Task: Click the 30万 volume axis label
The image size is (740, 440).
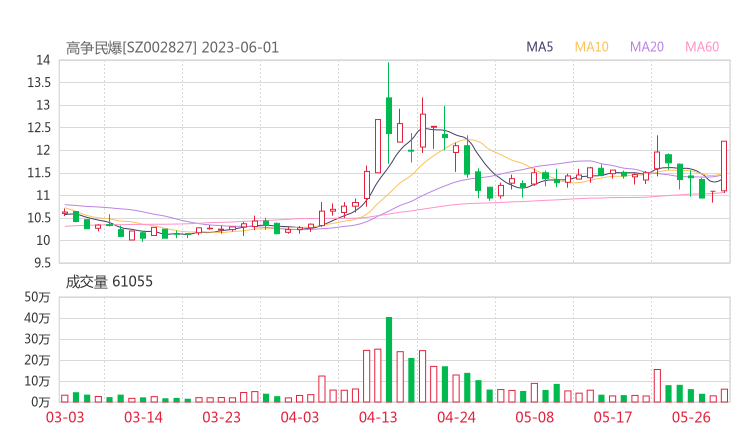Action: click(37, 339)
